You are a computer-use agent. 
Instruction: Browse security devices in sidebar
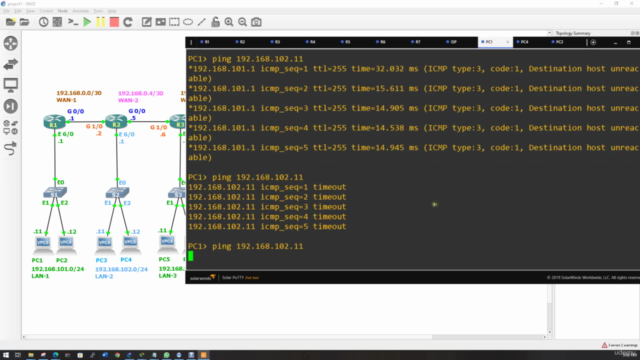coord(11,106)
